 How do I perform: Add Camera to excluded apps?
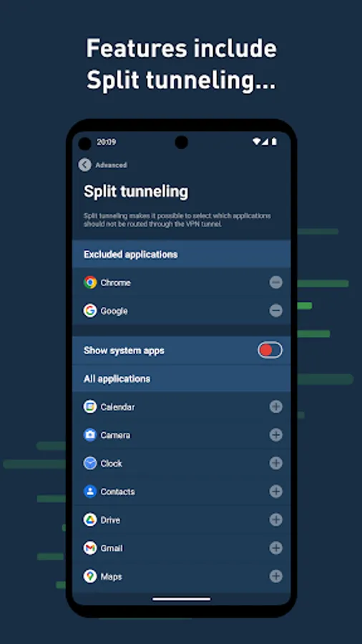click(x=276, y=434)
